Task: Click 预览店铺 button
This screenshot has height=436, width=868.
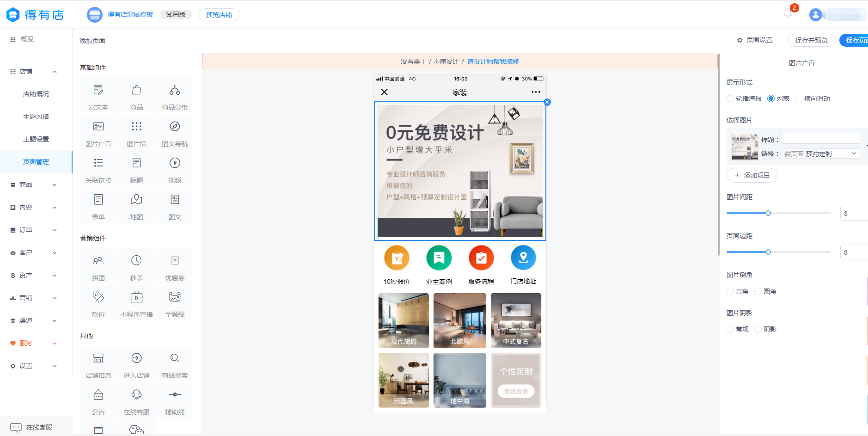Action: (x=219, y=15)
